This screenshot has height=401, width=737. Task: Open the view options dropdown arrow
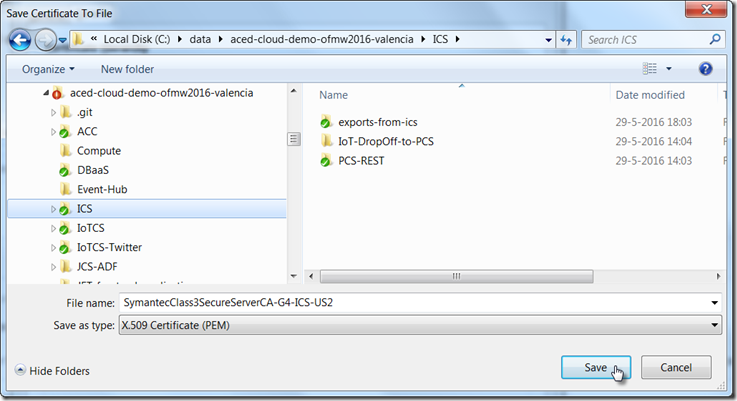click(x=669, y=69)
